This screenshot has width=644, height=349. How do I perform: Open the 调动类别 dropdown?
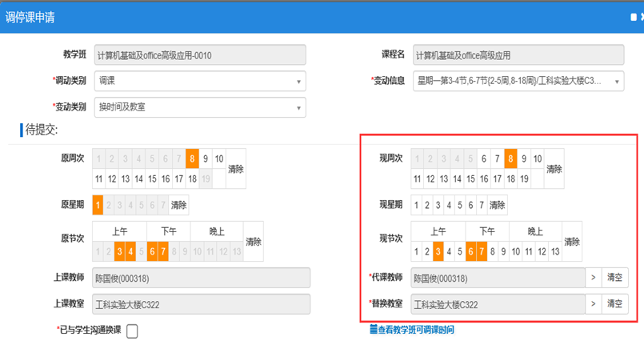point(199,81)
